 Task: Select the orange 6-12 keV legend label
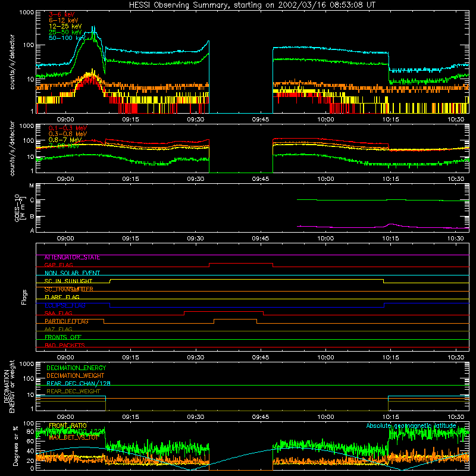(64, 20)
